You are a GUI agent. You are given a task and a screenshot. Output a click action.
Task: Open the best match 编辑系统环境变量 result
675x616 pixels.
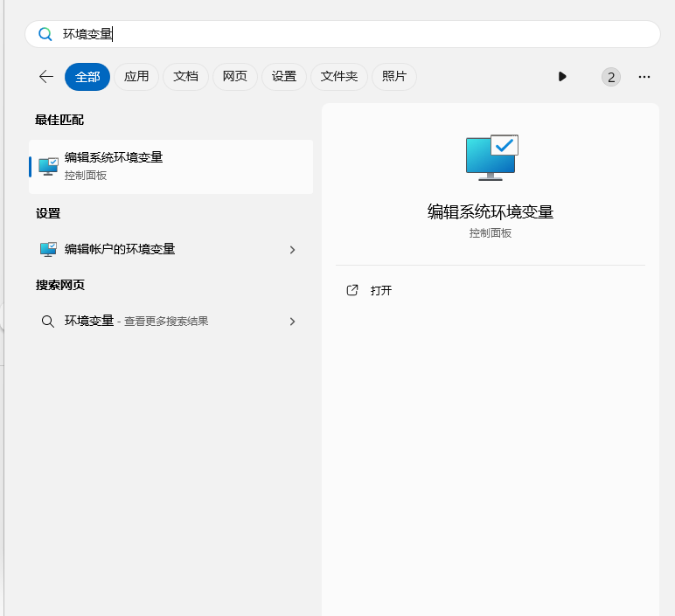(x=170, y=166)
